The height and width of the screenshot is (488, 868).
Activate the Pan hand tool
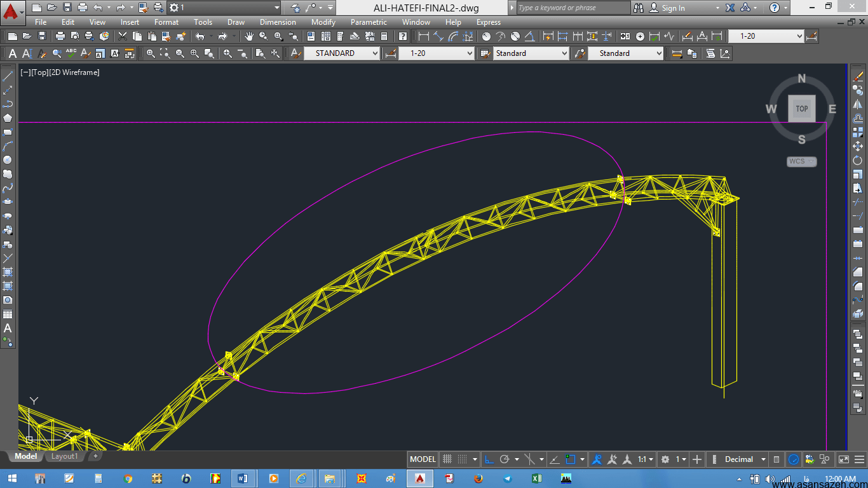point(249,36)
